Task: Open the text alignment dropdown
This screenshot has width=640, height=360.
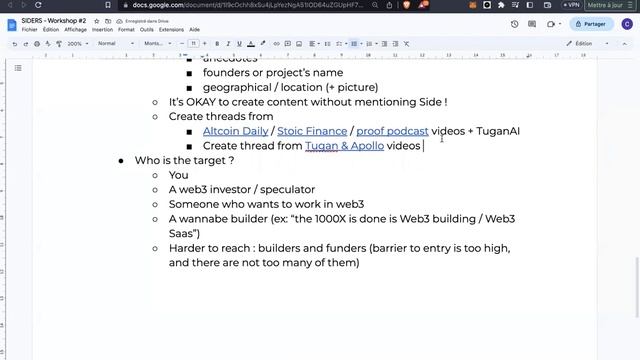Action: pyautogui.click(x=314, y=44)
